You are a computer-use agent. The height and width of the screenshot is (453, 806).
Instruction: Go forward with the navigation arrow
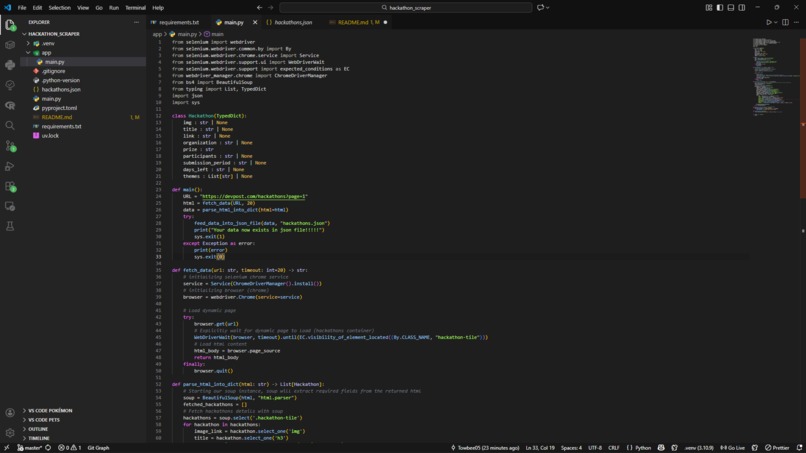tap(271, 8)
